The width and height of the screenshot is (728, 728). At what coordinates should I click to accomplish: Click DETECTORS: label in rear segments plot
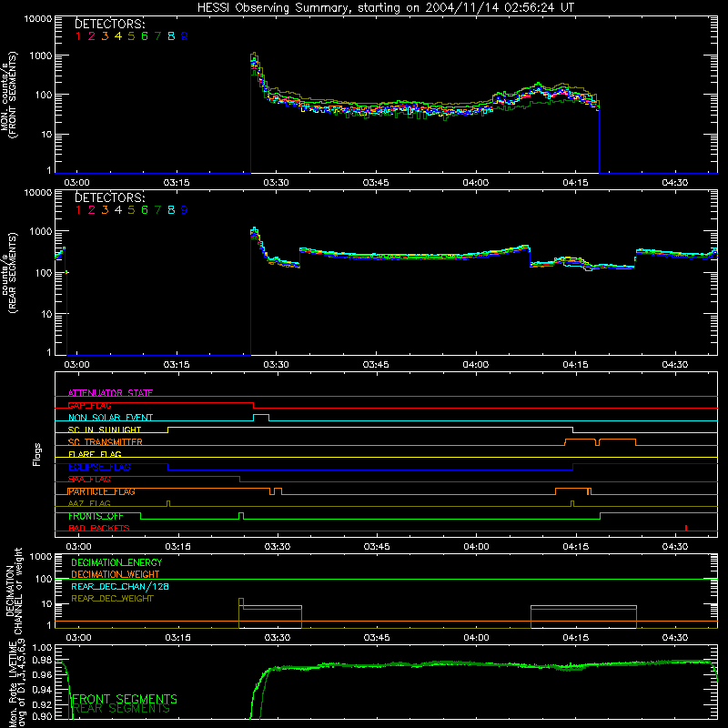coord(110,197)
